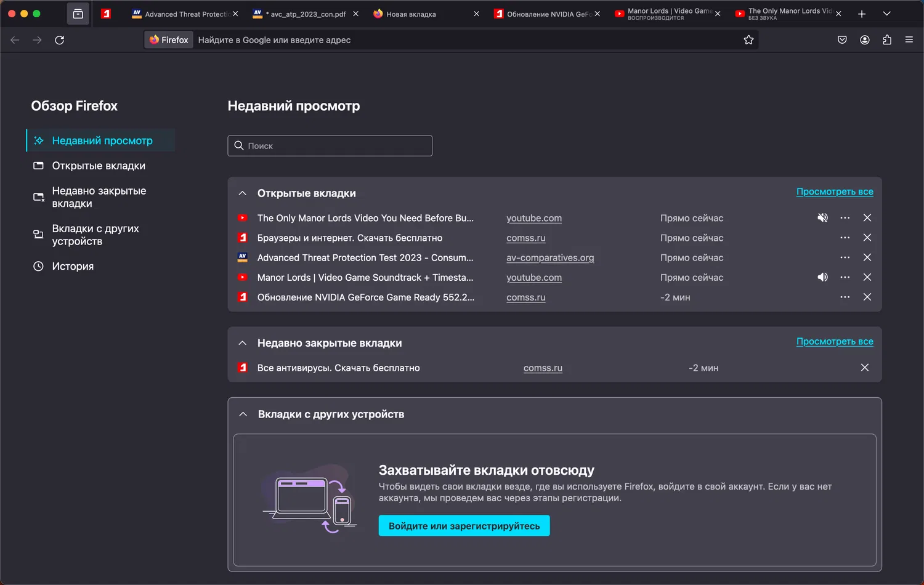Open the extensions puzzle icon
The height and width of the screenshot is (585, 924).
point(887,40)
